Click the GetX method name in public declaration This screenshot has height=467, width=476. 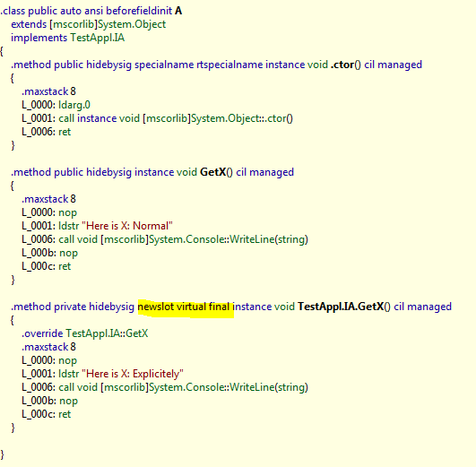[x=213, y=172]
